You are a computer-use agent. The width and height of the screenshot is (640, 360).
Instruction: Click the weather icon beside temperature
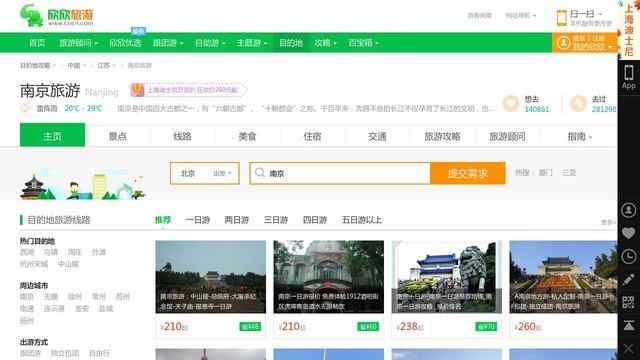point(26,109)
